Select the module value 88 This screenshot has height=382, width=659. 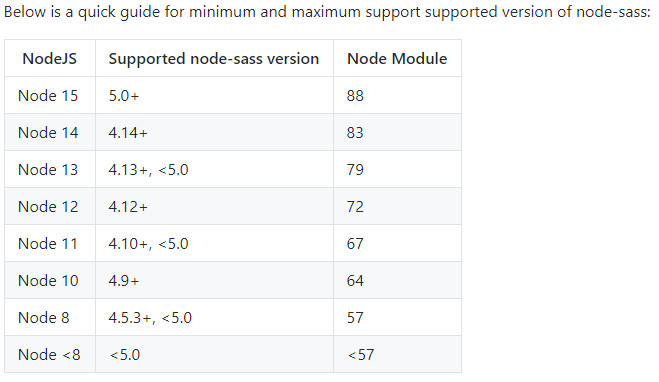click(x=355, y=95)
